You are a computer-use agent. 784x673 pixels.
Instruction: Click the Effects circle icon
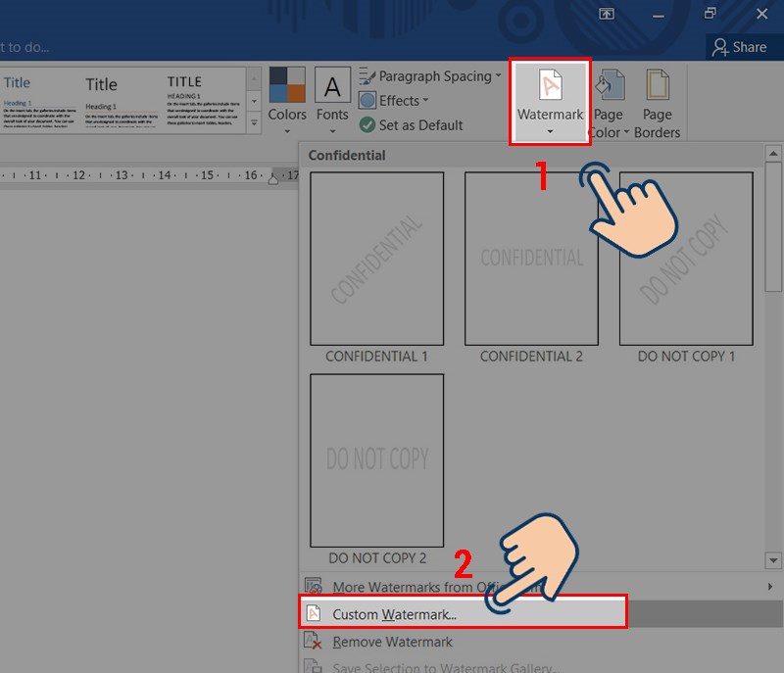(367, 101)
